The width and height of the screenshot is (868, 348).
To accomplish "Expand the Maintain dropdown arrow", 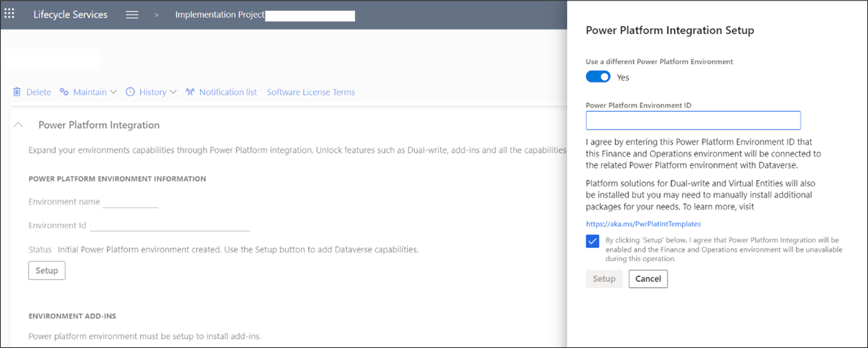I will click(x=113, y=92).
